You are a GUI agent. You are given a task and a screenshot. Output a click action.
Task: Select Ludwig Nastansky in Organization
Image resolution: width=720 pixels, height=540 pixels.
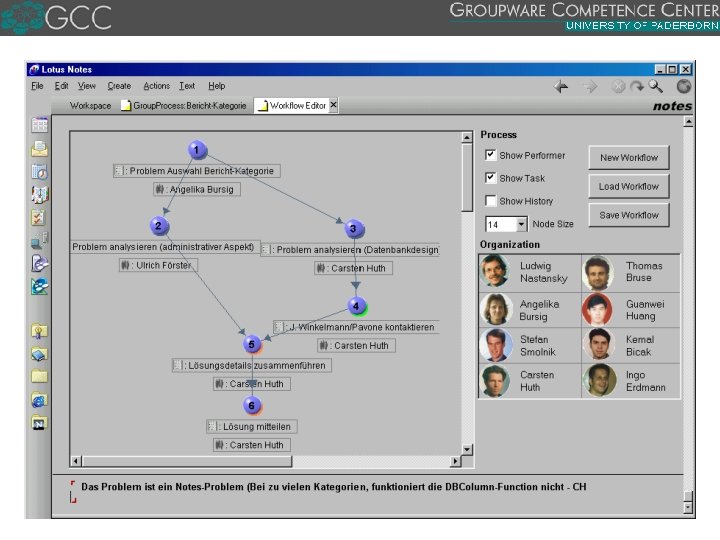tap(529, 272)
